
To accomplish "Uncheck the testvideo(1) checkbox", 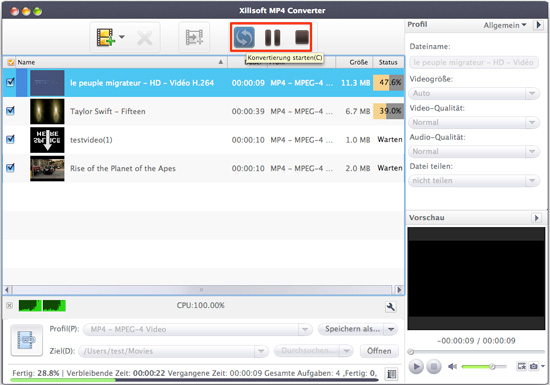I will (11, 139).
